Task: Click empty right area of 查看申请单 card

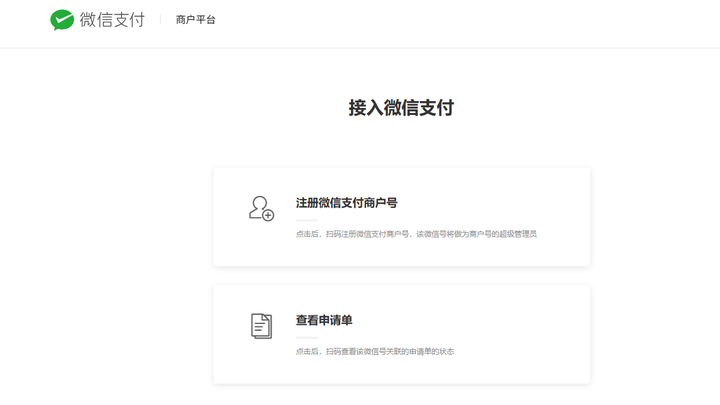Action: pos(540,325)
